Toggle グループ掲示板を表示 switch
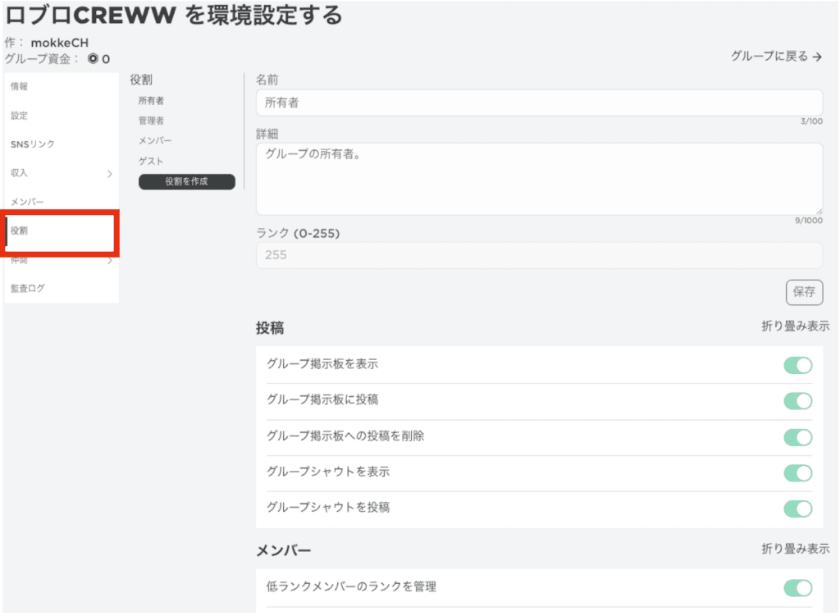Screen dimensions: 840x616 click(797, 365)
